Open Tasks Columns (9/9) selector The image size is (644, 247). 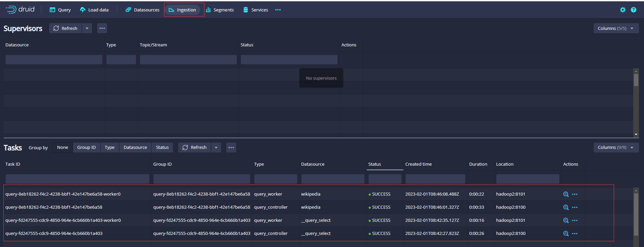click(x=616, y=147)
